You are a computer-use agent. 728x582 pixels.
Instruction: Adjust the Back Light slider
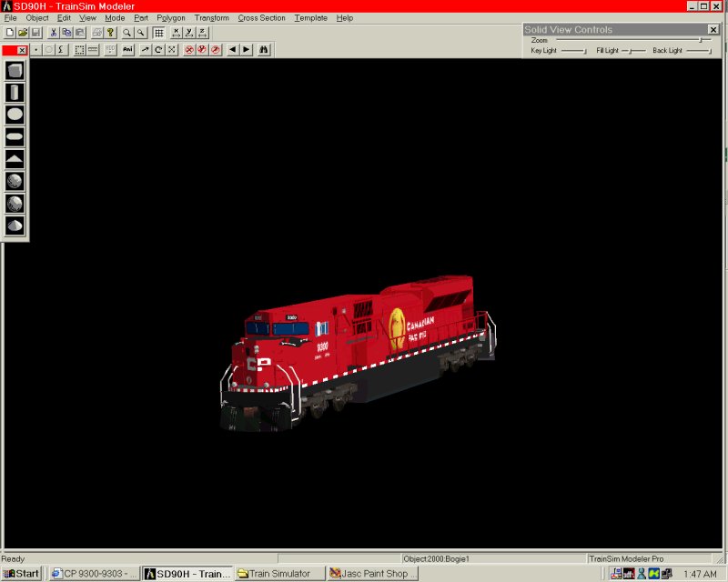click(699, 51)
